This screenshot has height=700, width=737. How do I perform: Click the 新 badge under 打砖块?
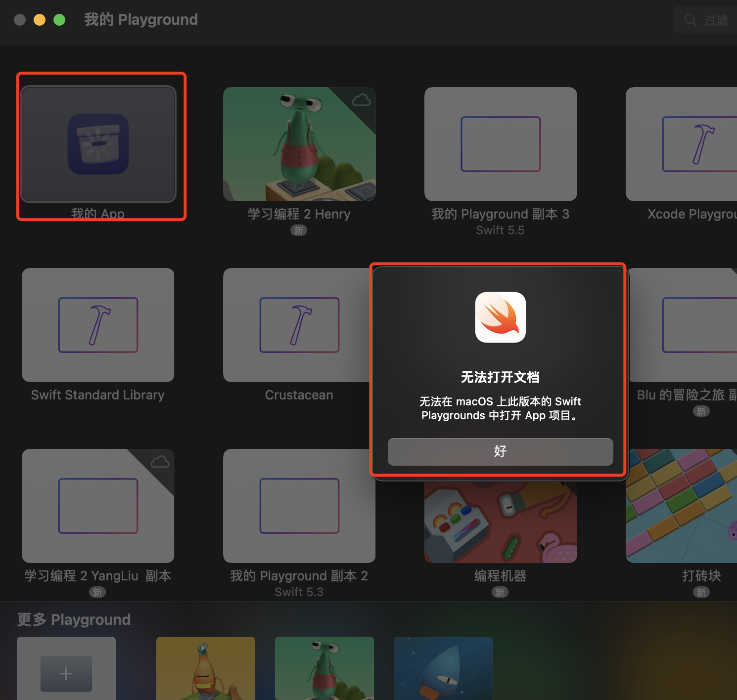click(x=701, y=592)
